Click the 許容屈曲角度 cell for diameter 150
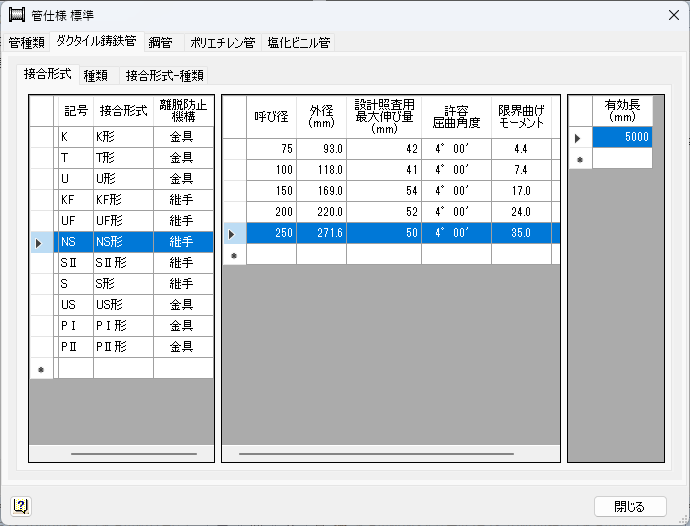The height and width of the screenshot is (526, 690). (458, 191)
